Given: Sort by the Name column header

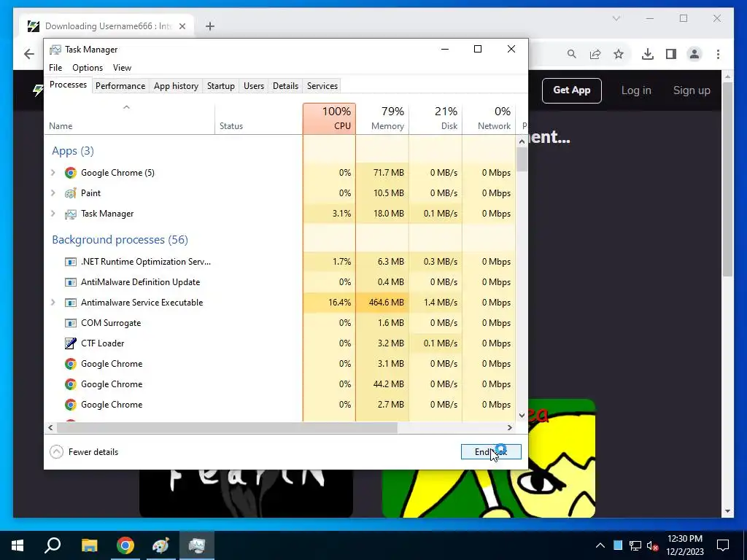Looking at the screenshot, I should click(129, 119).
